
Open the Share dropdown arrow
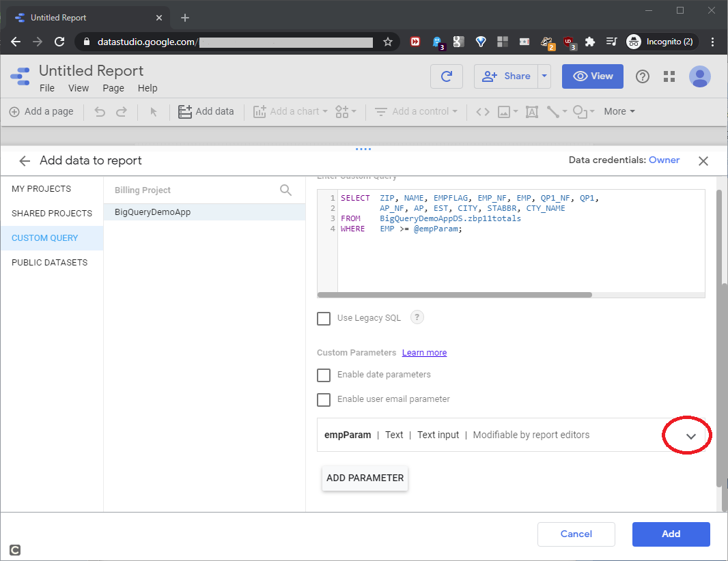tap(544, 76)
